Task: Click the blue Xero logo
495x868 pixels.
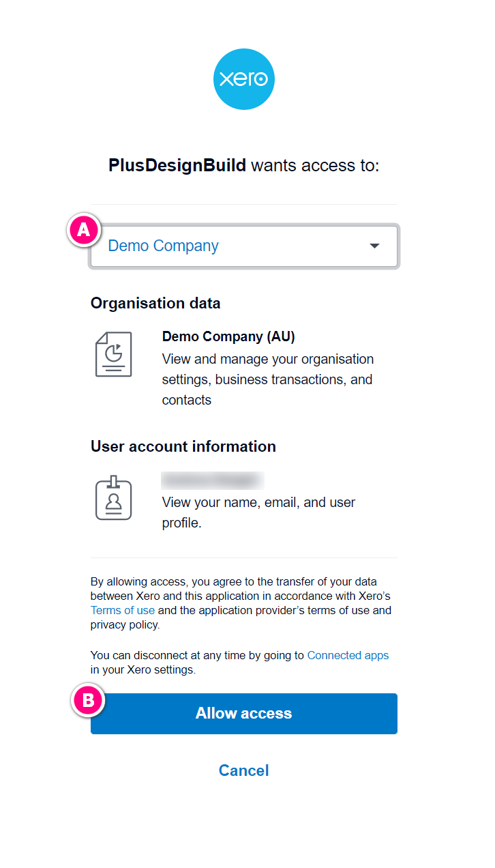Action: (x=244, y=79)
